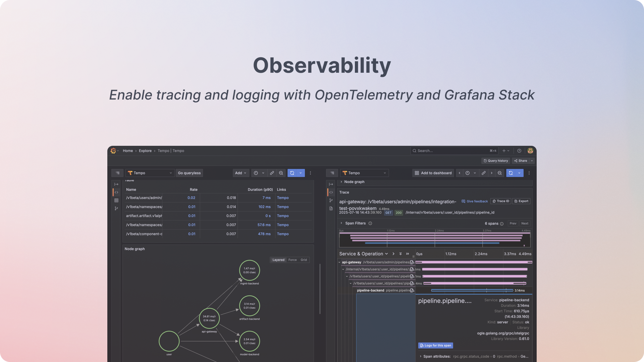Go to Explore breadcrumb

pos(145,151)
